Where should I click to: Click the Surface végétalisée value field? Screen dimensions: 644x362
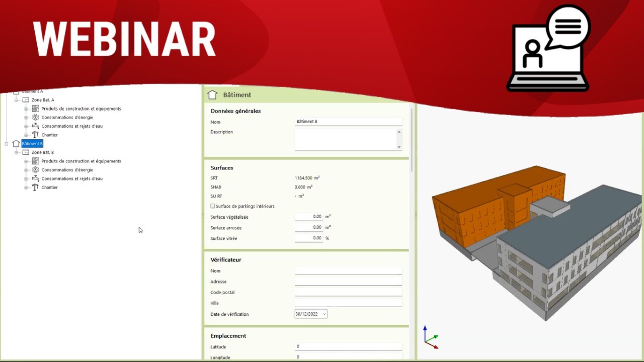(x=309, y=217)
